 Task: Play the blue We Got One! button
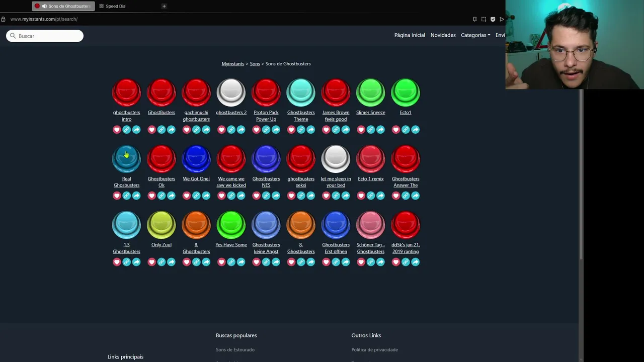pyautogui.click(x=196, y=159)
